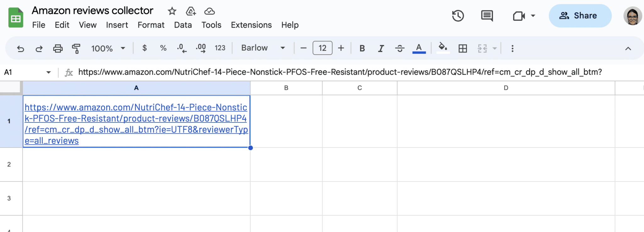The image size is (644, 232).
Task: Start a meeting with camera icon
Action: pos(519,16)
